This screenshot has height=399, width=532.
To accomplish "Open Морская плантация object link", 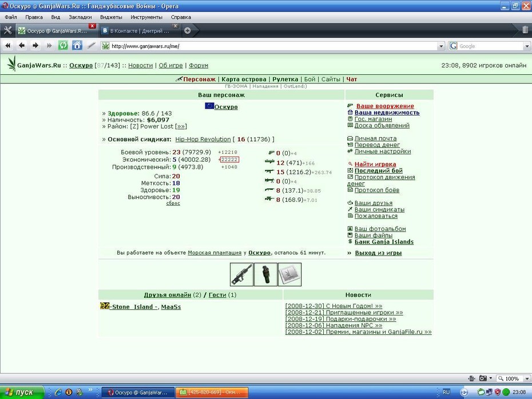I will tap(215, 253).
